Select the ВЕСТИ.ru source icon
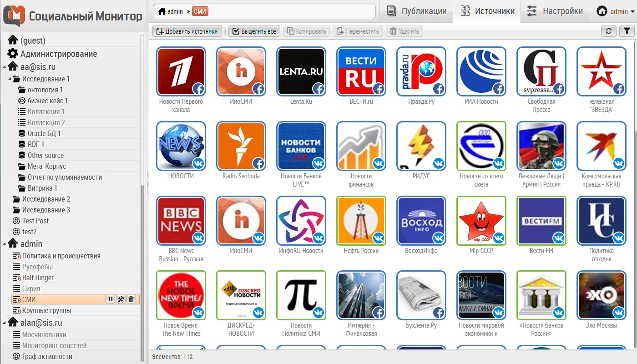Image resolution: width=637 pixels, height=364 pixels. (361, 72)
